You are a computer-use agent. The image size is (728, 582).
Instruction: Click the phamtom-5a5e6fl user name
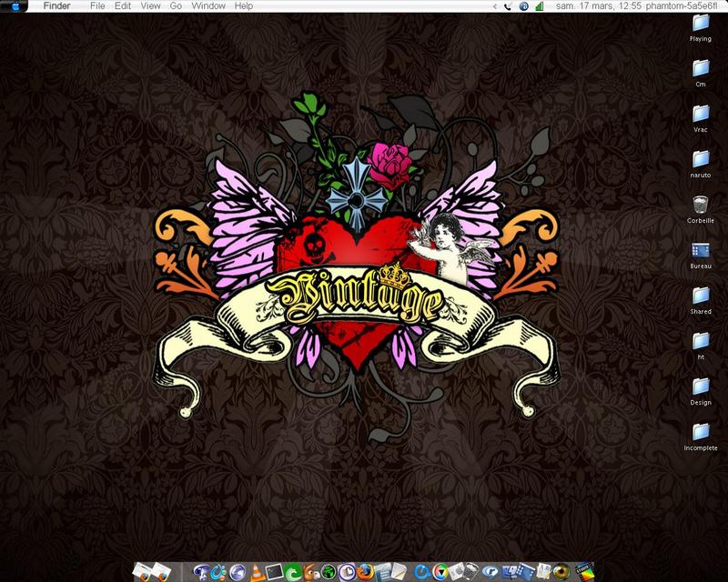point(682,6)
